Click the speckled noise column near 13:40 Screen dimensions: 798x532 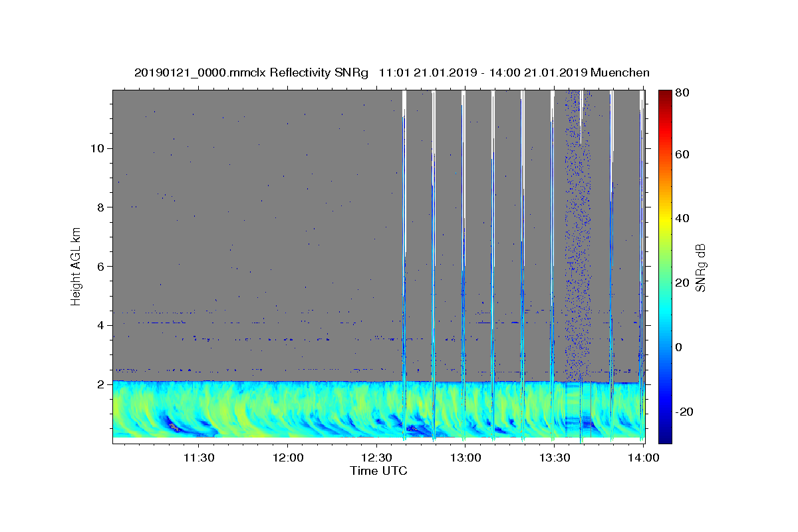point(577,236)
